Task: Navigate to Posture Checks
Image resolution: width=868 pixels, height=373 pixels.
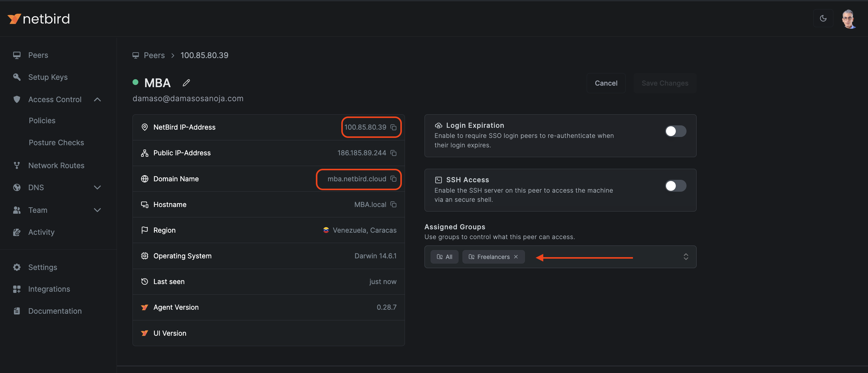Action: tap(56, 142)
